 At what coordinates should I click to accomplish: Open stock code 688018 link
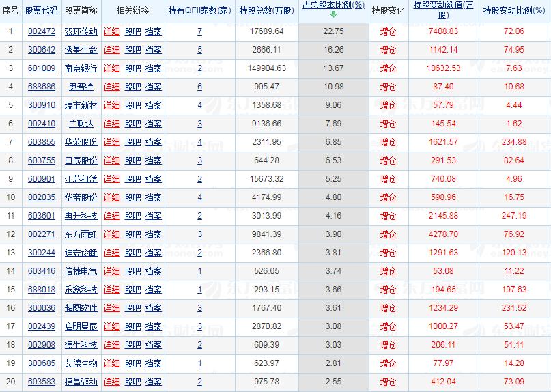pyautogui.click(x=42, y=290)
